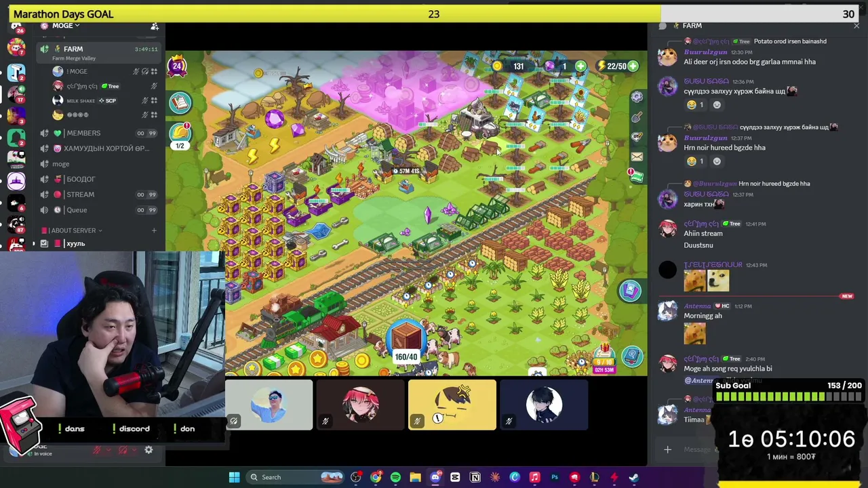Image resolution: width=868 pixels, height=488 pixels.
Task: Invite people to MOGE server icon
Action: point(155,26)
